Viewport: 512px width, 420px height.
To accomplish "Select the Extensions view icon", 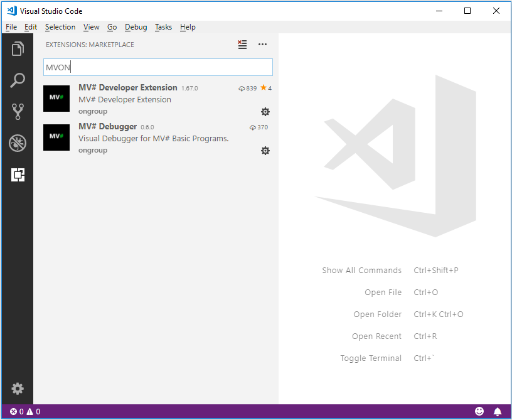I will tap(18, 175).
